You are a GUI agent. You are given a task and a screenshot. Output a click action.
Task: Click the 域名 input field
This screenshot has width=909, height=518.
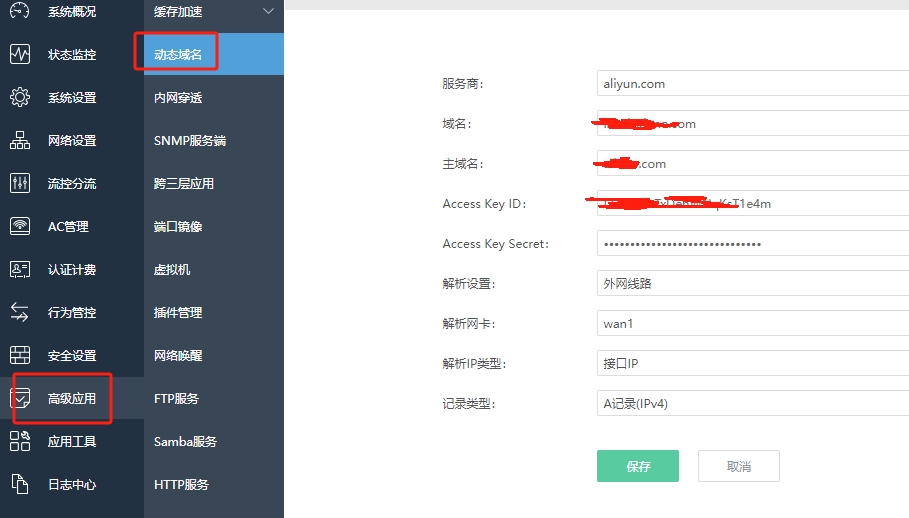pyautogui.click(x=753, y=123)
